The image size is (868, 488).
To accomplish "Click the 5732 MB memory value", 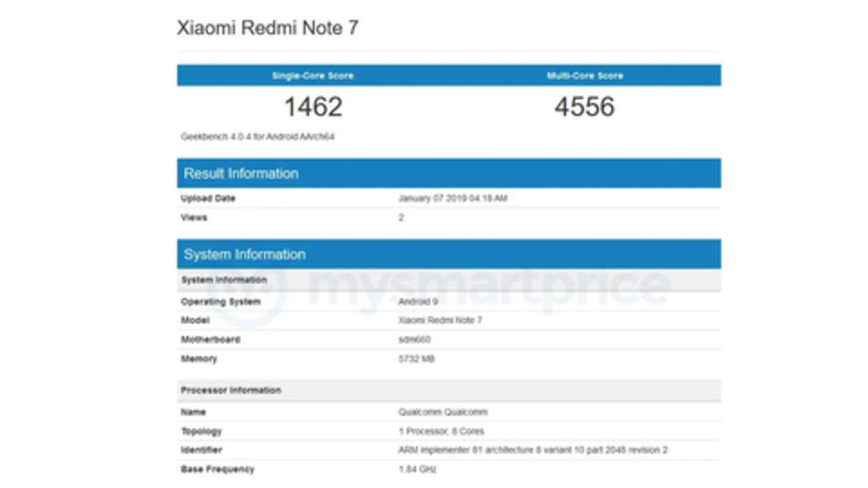I will click(417, 359).
